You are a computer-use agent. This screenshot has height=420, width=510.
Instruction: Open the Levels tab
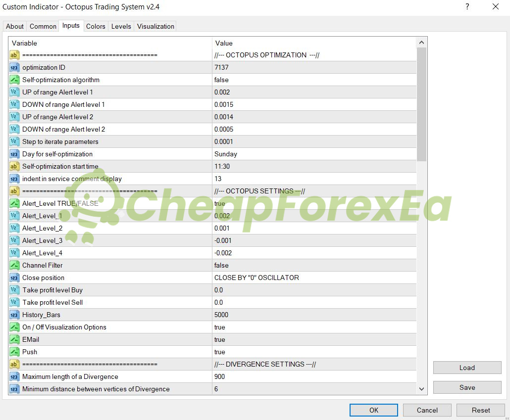point(121,26)
